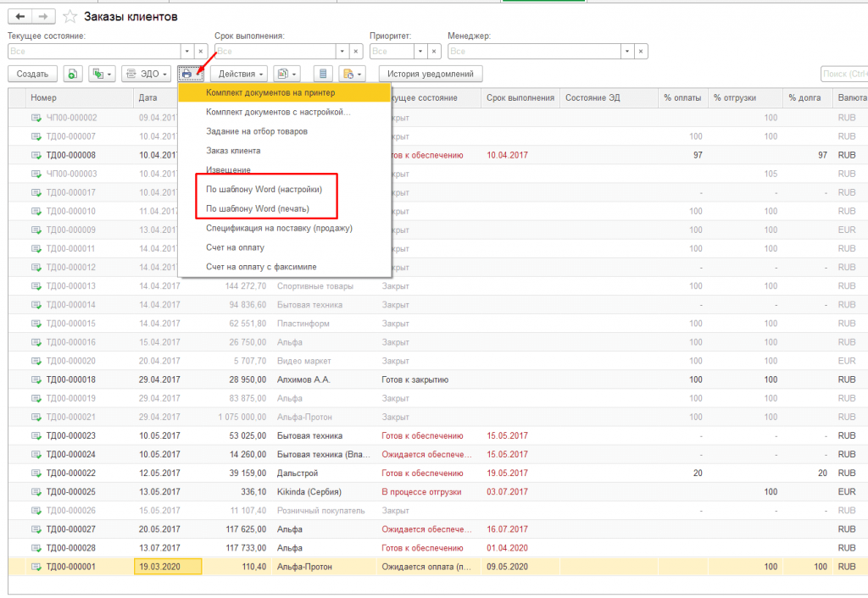Sort by the % долга column header
The height and width of the screenshot is (598, 868).
tap(808, 98)
